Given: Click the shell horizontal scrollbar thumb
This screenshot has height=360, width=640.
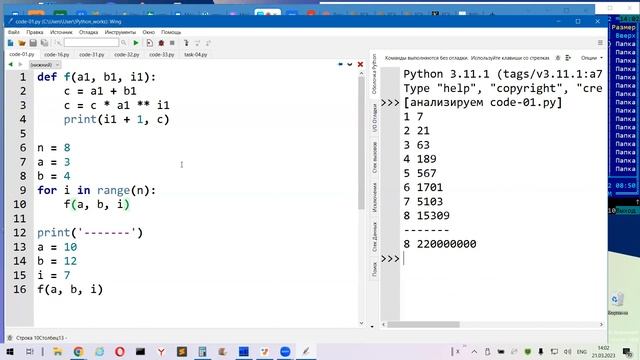Looking at the screenshot, I should [424, 324].
